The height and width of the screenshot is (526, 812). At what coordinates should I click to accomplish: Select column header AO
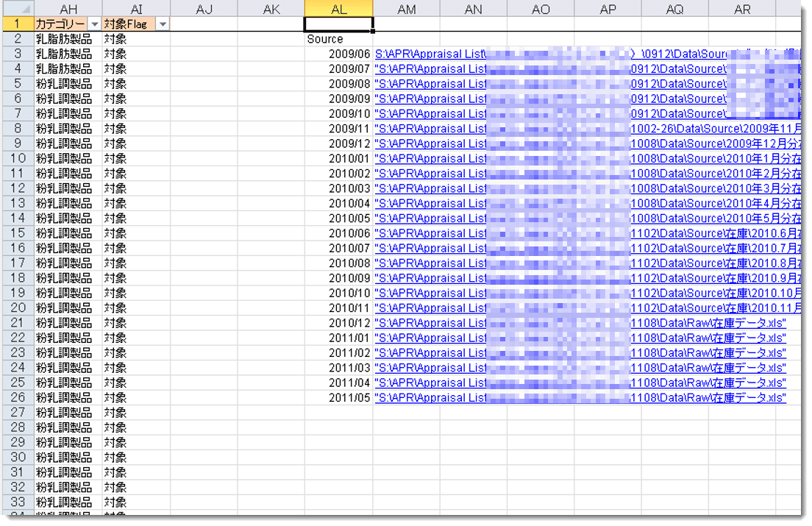[541, 10]
